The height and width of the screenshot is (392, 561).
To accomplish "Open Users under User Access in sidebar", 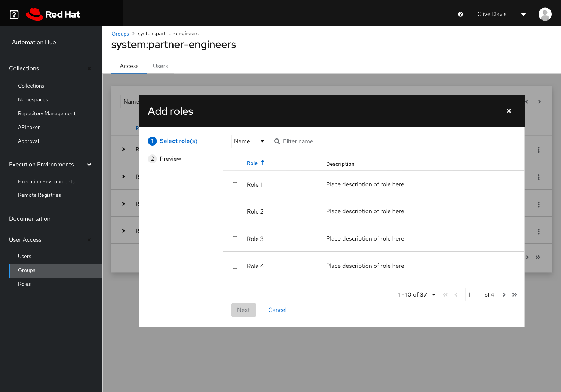I will (x=24, y=256).
